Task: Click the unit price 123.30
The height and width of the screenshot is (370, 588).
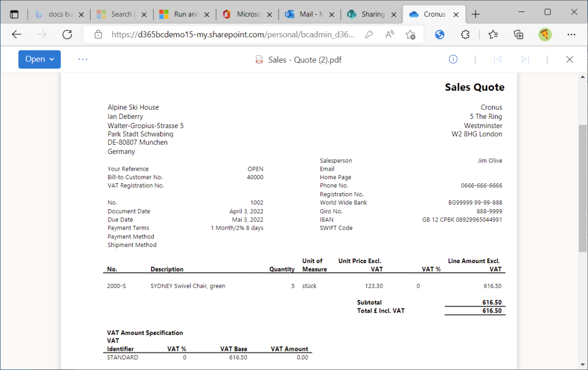Action: pos(374,286)
